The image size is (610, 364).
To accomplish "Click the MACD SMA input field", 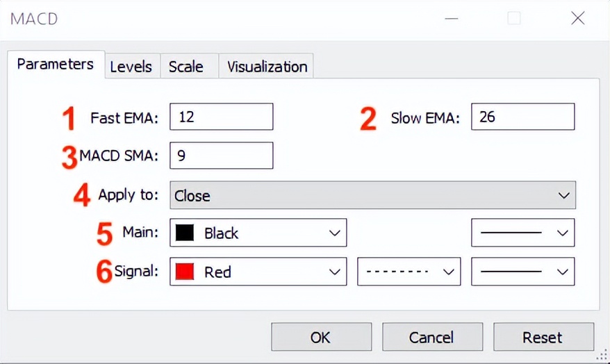I will [x=221, y=156].
